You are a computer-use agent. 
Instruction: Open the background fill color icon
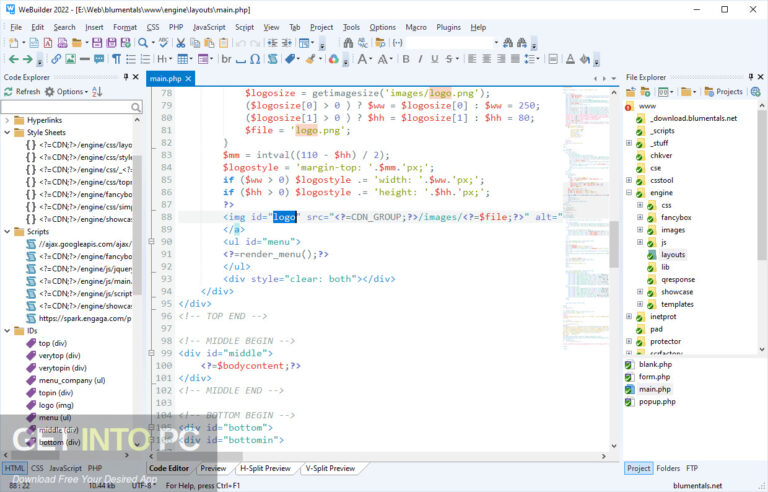pyautogui.click(x=584, y=59)
